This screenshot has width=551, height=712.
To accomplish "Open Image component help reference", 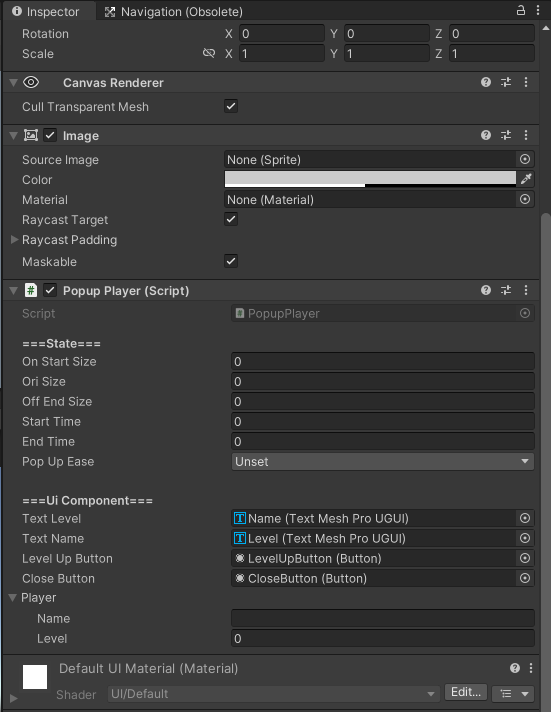I will coord(486,135).
